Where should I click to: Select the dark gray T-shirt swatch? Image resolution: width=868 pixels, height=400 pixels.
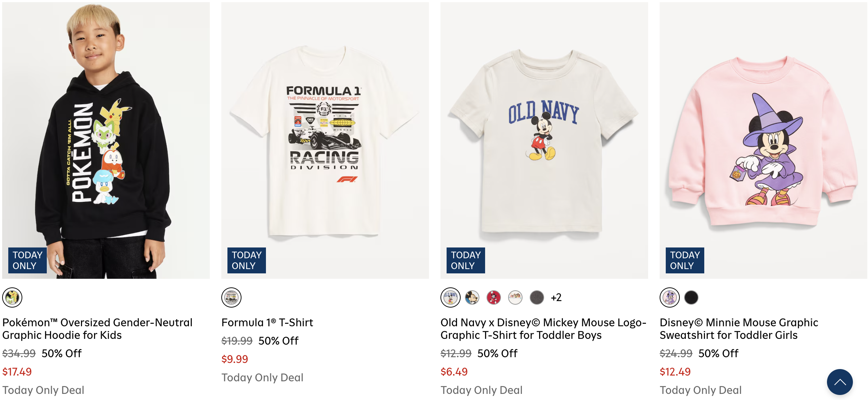(537, 297)
